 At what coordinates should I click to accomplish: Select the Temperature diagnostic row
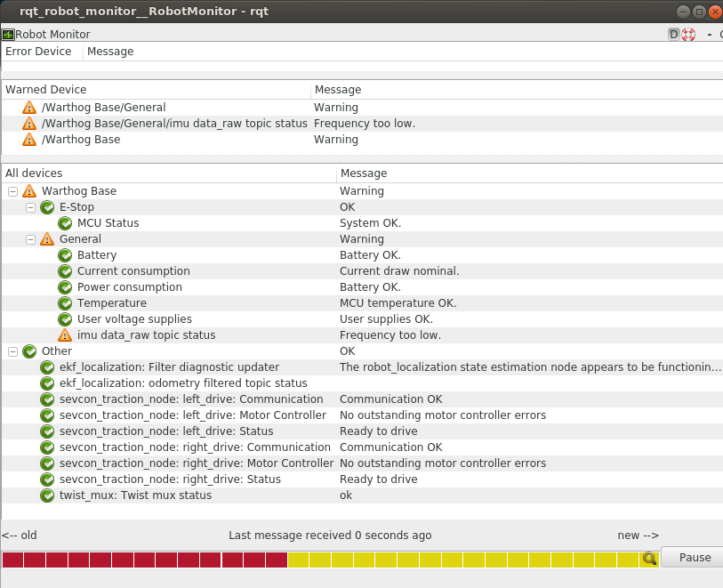click(112, 303)
